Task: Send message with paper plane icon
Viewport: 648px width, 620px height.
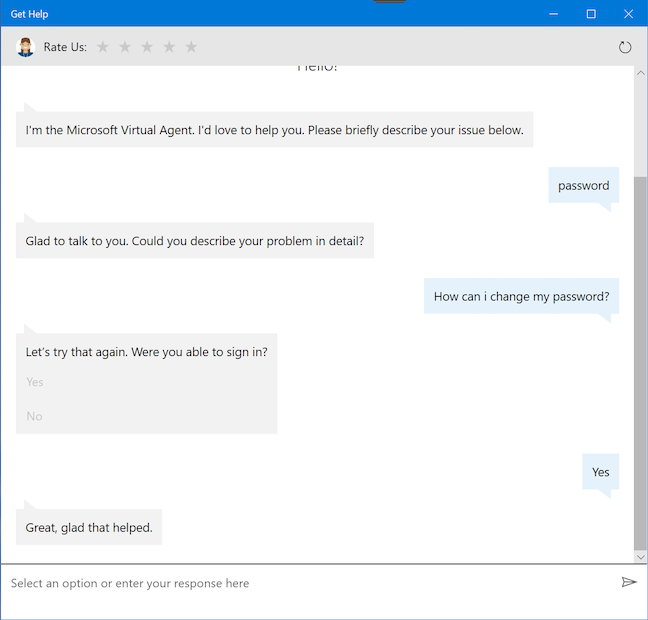Action: tap(628, 582)
